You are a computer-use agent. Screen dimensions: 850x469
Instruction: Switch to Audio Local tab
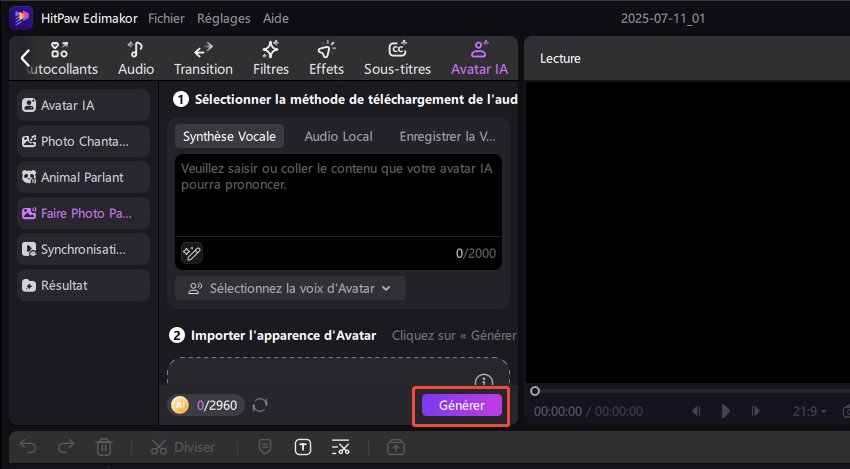(x=338, y=136)
